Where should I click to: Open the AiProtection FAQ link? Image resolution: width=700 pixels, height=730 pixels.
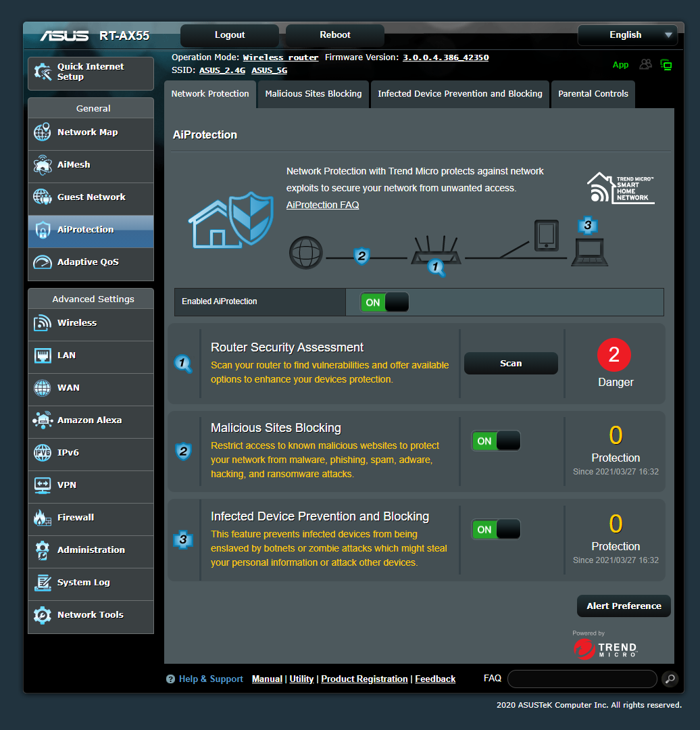pyautogui.click(x=322, y=205)
